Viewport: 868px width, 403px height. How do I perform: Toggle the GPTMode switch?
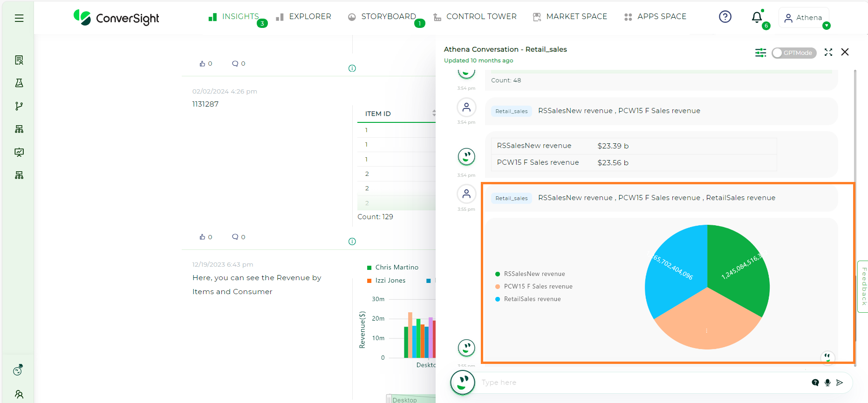[794, 53]
